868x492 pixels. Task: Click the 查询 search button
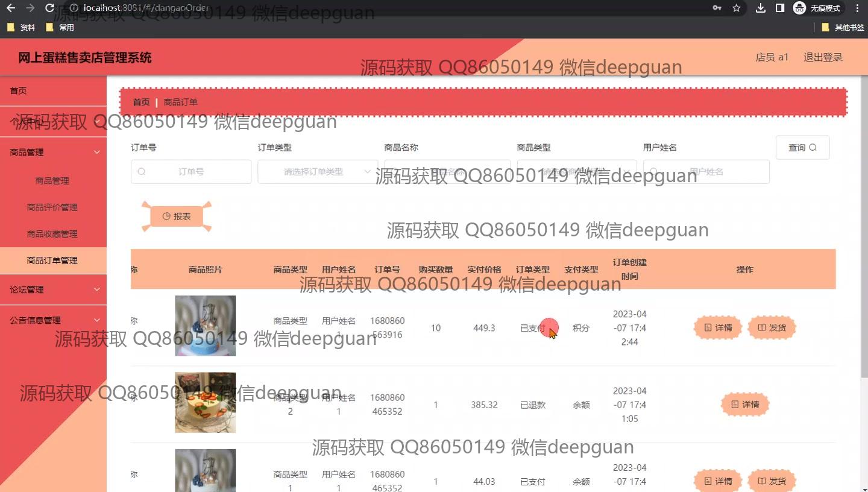pos(802,148)
